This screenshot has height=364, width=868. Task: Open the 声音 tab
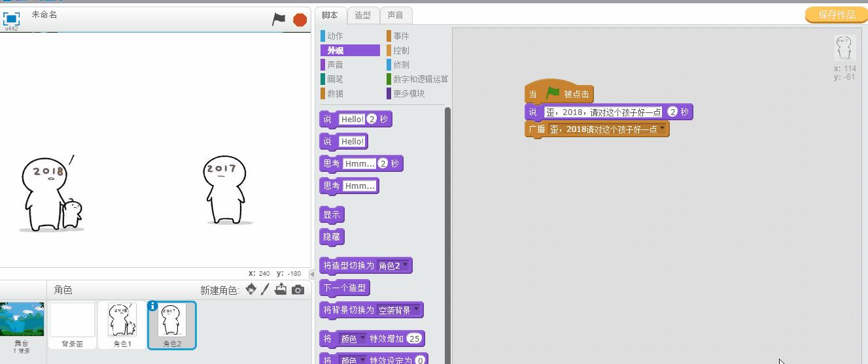(395, 15)
